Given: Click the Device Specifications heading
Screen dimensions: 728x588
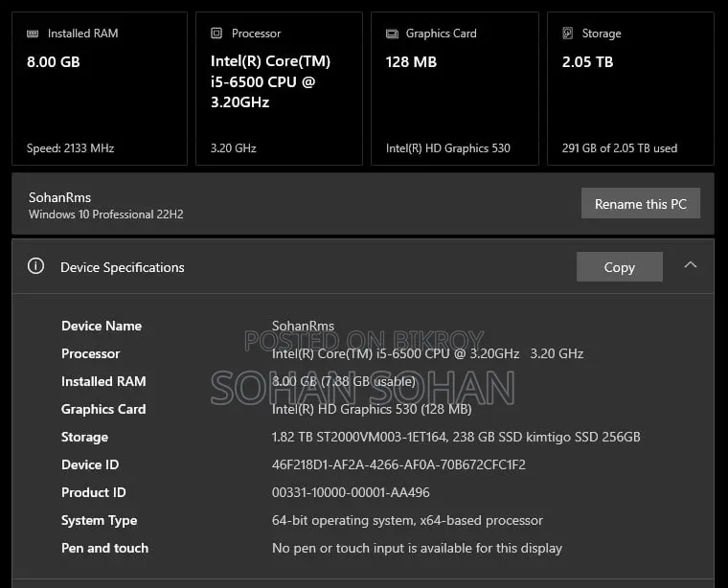Looking at the screenshot, I should tap(123, 267).
